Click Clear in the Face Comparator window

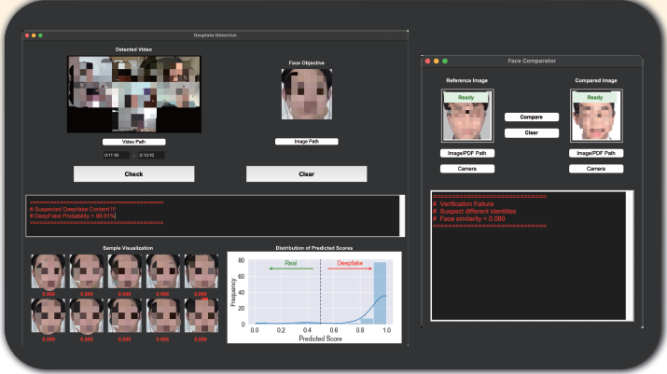[531, 133]
